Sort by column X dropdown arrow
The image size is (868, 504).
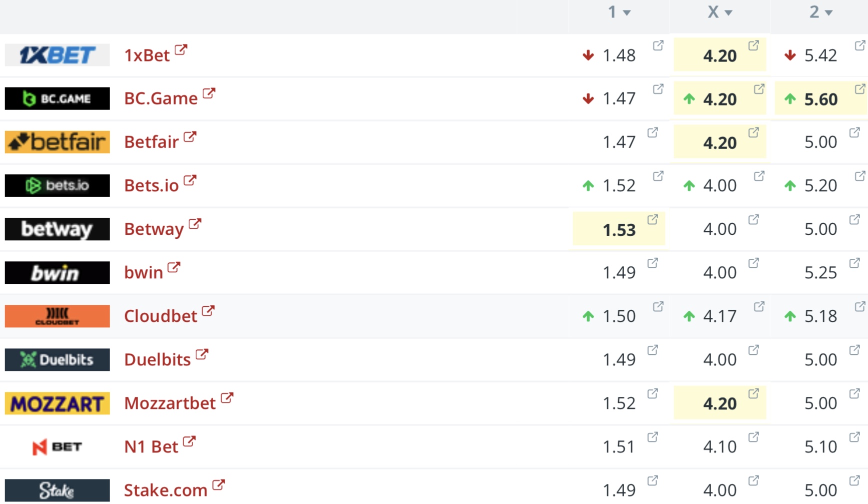click(728, 13)
